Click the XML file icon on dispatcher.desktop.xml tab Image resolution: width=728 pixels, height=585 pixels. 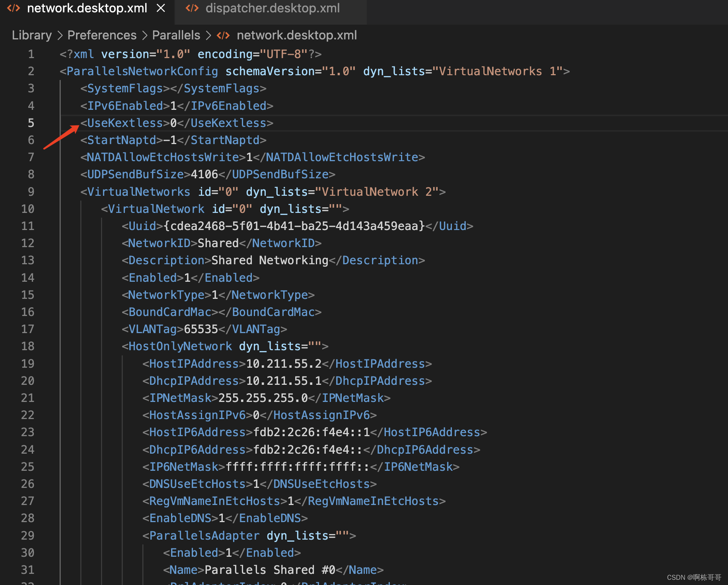192,8
